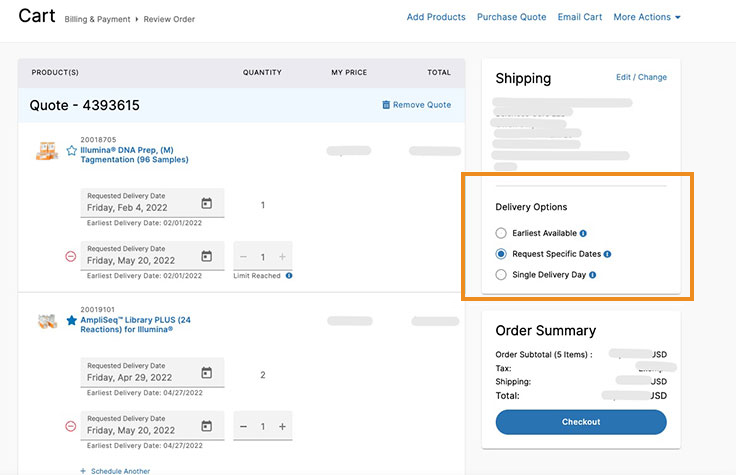This screenshot has width=736, height=475.
Task: Click Purchase Quote in top menu
Action: tap(511, 17)
